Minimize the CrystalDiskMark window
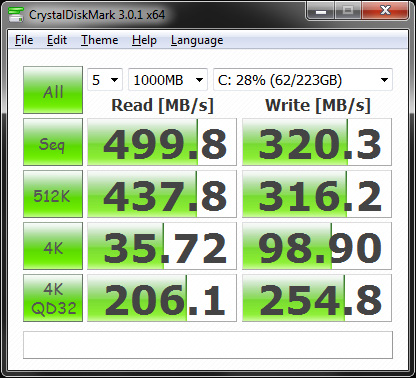Image resolution: width=416 pixels, height=378 pixels. coord(321,11)
